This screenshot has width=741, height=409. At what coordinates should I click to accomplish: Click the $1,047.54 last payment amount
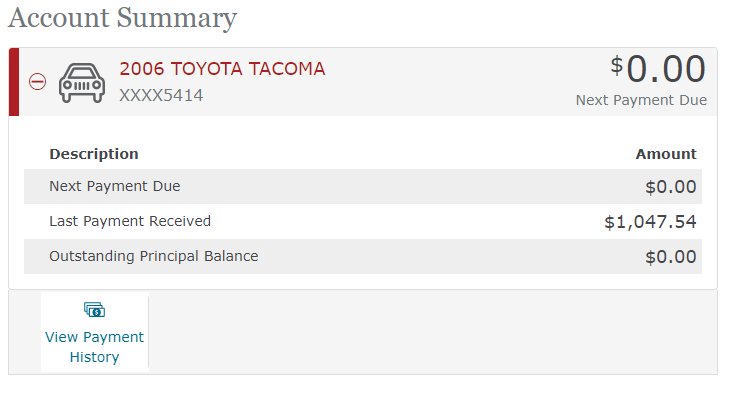pos(650,222)
